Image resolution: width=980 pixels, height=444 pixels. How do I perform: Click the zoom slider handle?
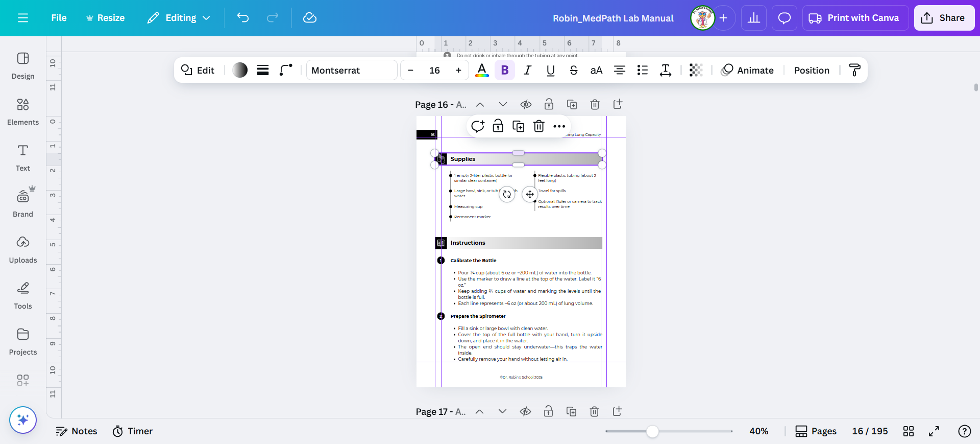point(652,431)
